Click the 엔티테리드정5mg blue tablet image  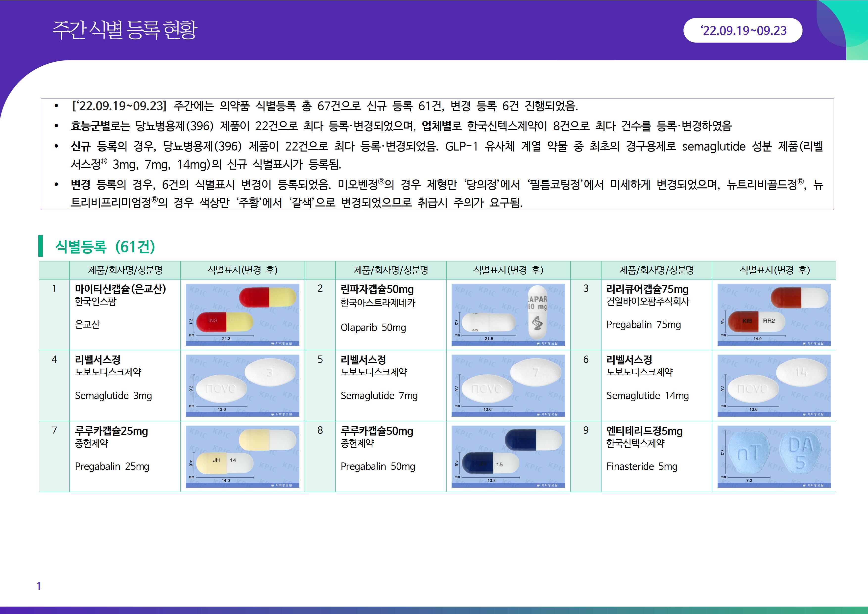(x=774, y=456)
